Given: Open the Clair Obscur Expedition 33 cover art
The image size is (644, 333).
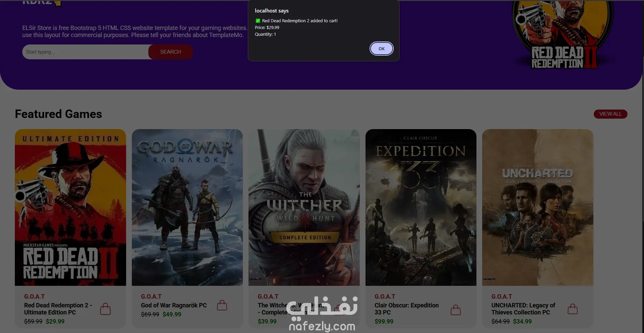Looking at the screenshot, I should (421, 207).
